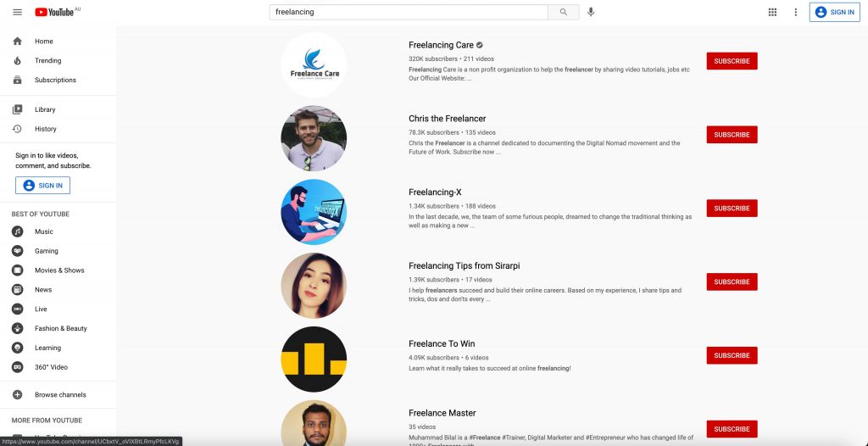868x446 pixels.
Task: Click the Subscriptions icon
Action: [17, 80]
